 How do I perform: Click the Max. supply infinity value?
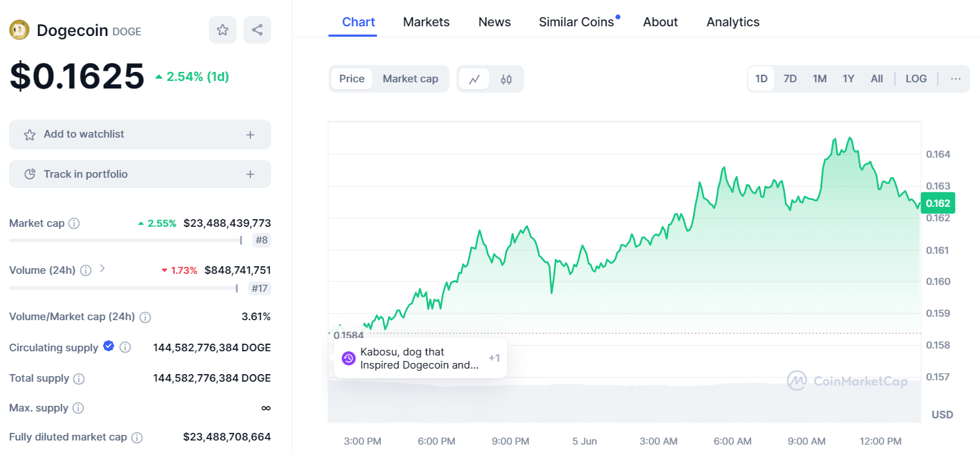[x=266, y=408]
